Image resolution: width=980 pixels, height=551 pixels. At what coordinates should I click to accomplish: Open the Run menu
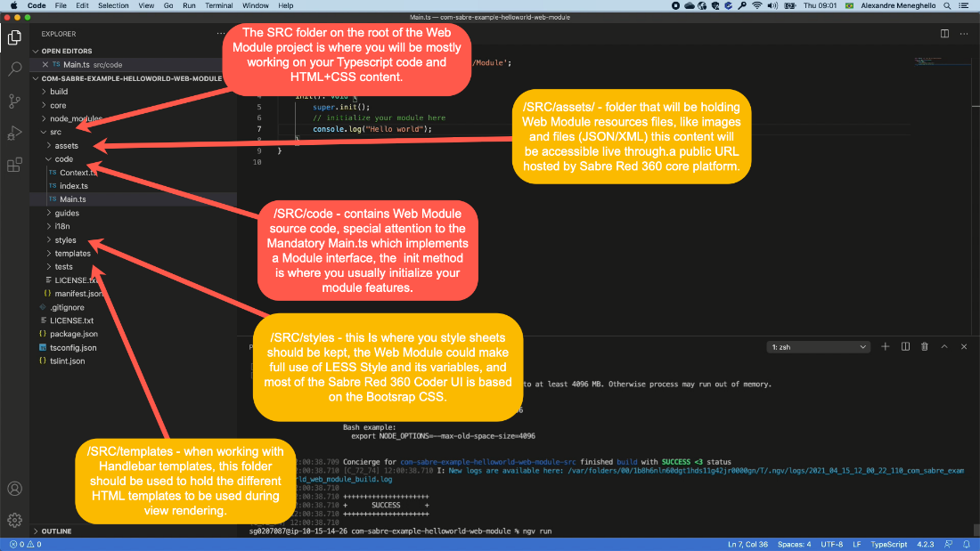[189, 5]
